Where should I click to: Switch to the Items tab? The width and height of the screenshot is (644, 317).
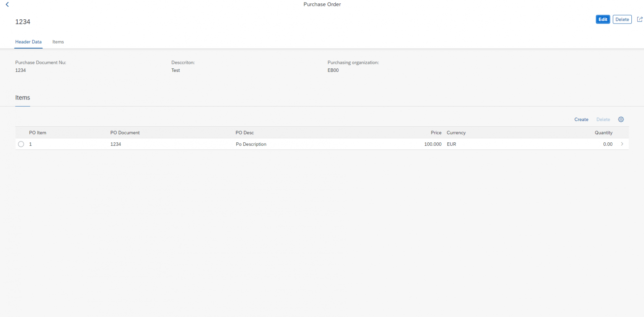[x=58, y=42]
